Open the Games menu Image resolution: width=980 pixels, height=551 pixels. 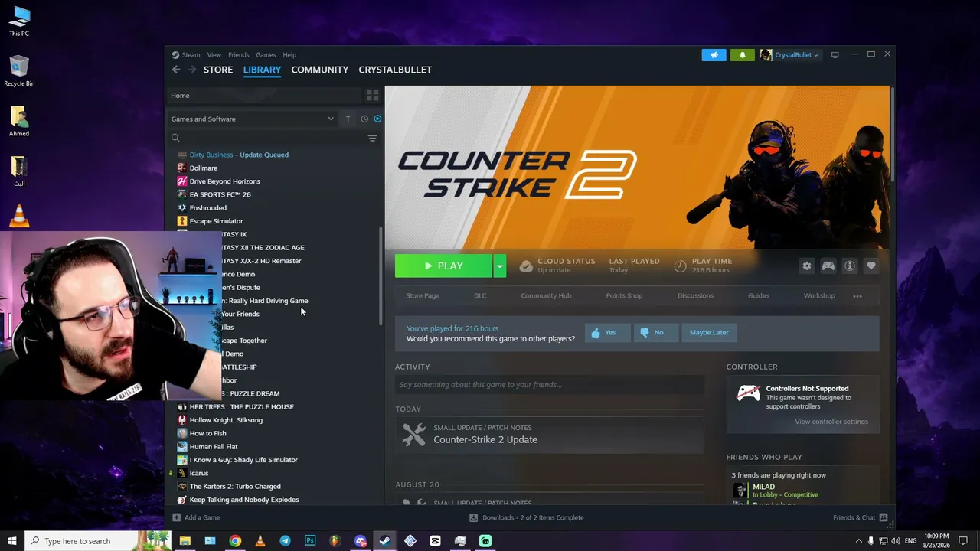266,55
